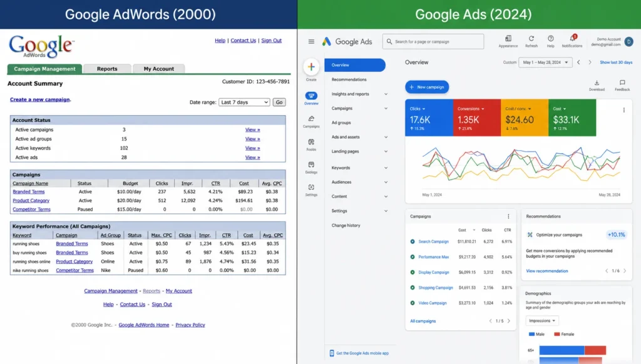Click previous page arrow in Campaigns card
Screen dimensions: 641x364
click(x=491, y=321)
